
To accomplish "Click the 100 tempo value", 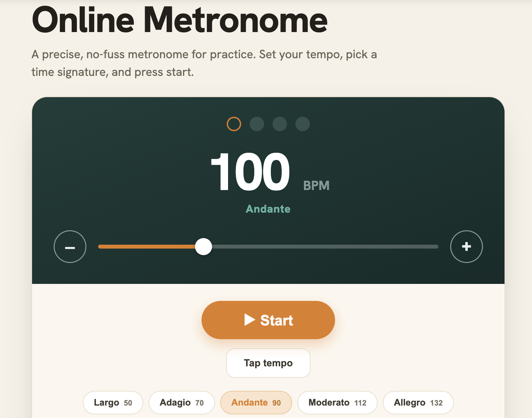I will click(250, 172).
